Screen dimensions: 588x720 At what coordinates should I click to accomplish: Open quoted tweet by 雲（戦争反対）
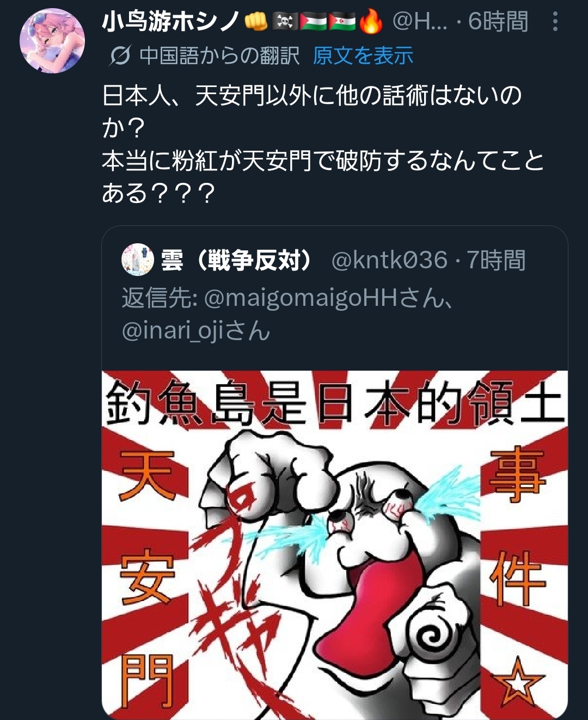pyautogui.click(x=237, y=260)
